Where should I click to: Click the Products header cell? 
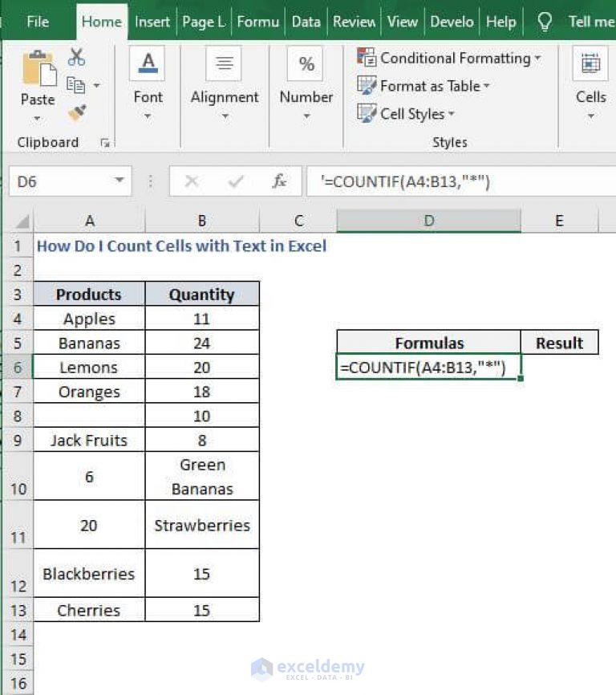tap(89, 295)
